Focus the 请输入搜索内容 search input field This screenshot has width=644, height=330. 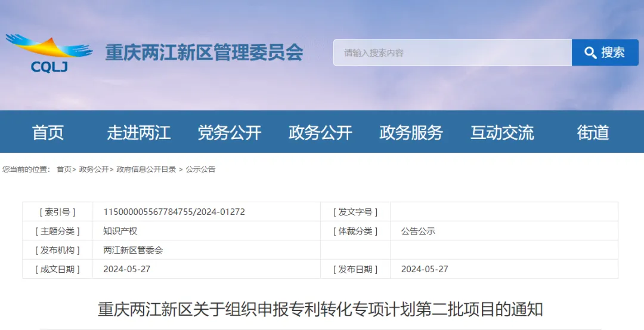(x=452, y=53)
